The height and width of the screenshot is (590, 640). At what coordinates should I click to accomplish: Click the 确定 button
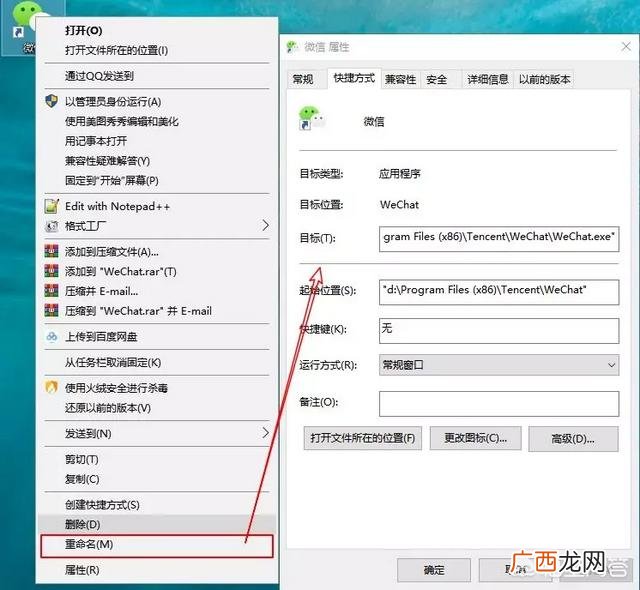[433, 570]
